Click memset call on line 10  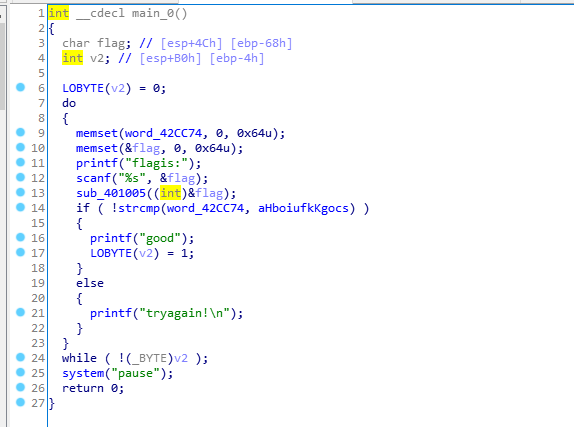97,148
